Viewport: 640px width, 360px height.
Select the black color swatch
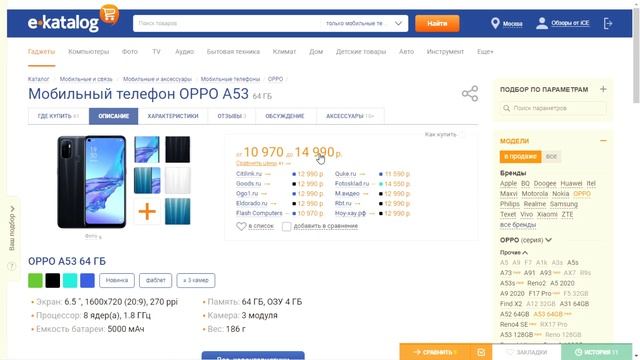[53, 280]
